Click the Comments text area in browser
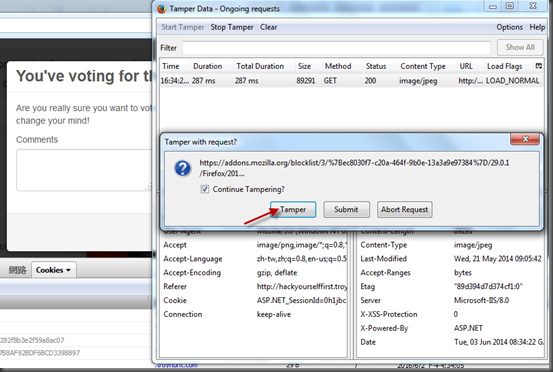553x372 pixels. (84, 170)
